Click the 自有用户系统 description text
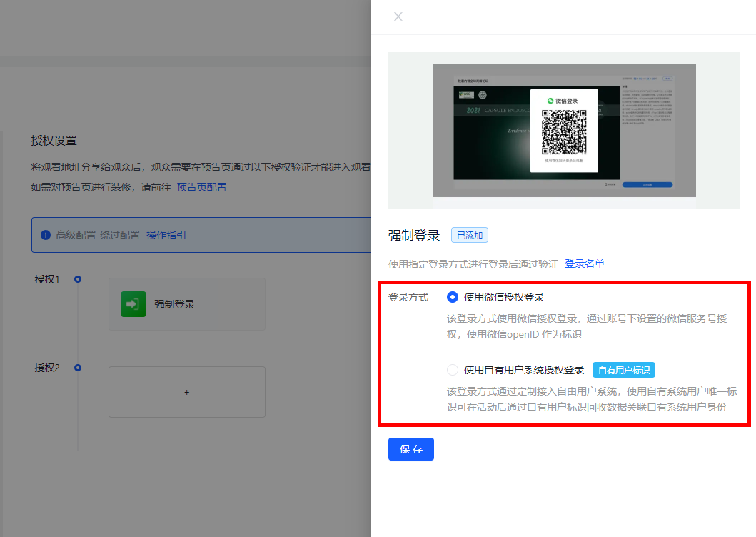Screen dimensions: 756x537 click(592, 399)
